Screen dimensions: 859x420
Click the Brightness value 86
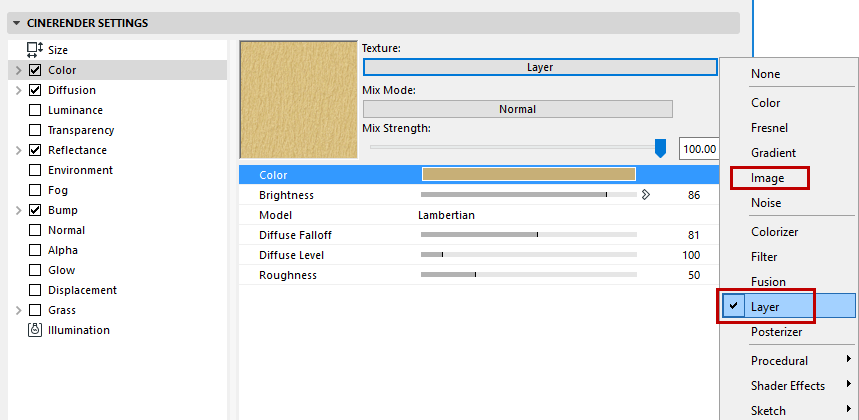point(694,195)
